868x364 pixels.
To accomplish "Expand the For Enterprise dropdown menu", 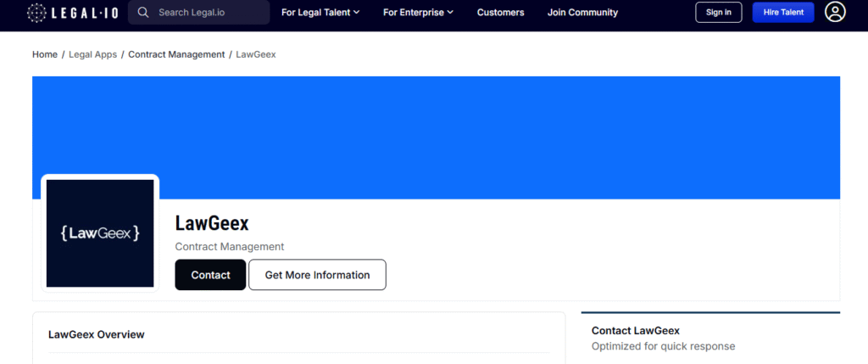I will click(x=418, y=13).
